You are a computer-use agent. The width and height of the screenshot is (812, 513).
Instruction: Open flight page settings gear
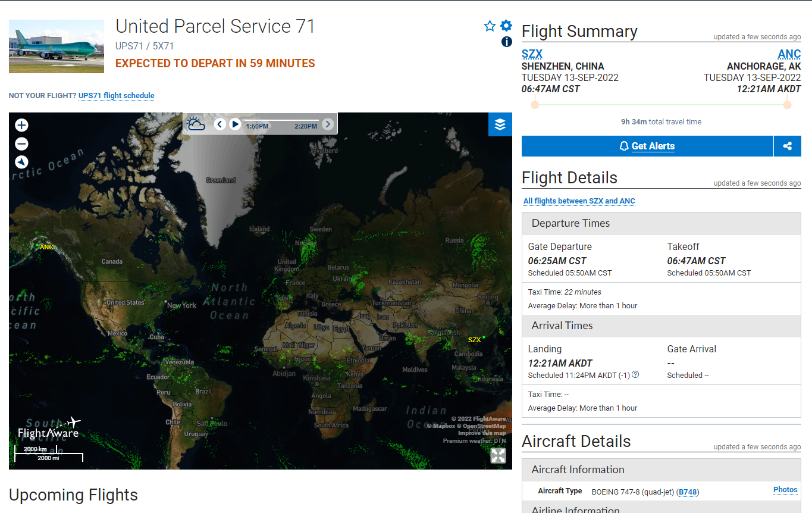(506, 25)
